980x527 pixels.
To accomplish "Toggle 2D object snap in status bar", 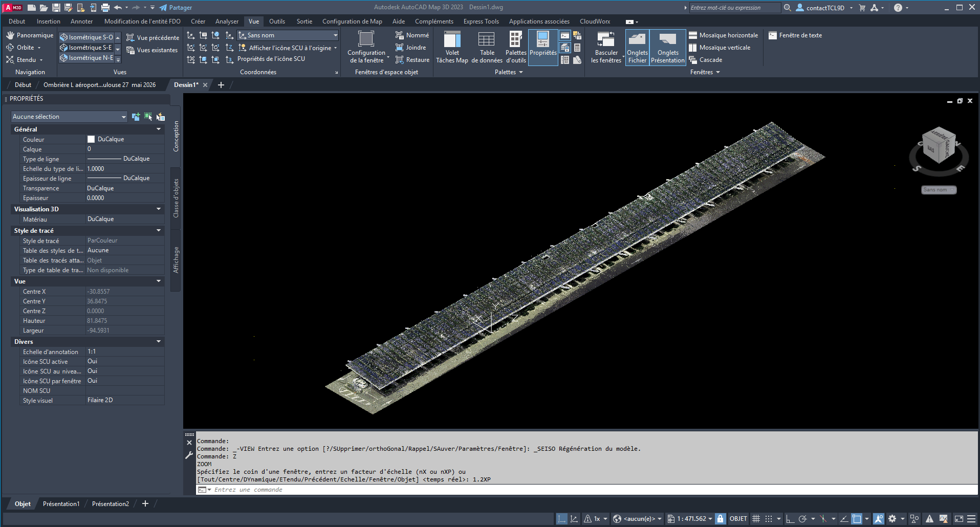I will 857,519.
